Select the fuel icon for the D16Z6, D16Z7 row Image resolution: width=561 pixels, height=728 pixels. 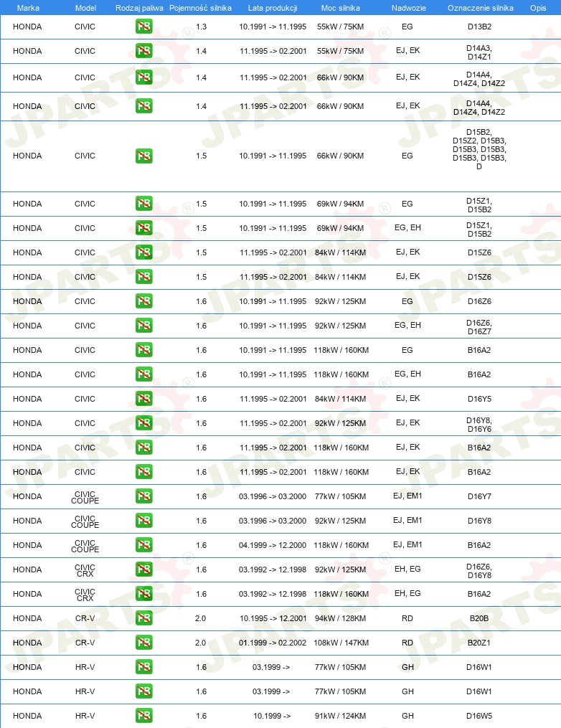tap(144, 326)
